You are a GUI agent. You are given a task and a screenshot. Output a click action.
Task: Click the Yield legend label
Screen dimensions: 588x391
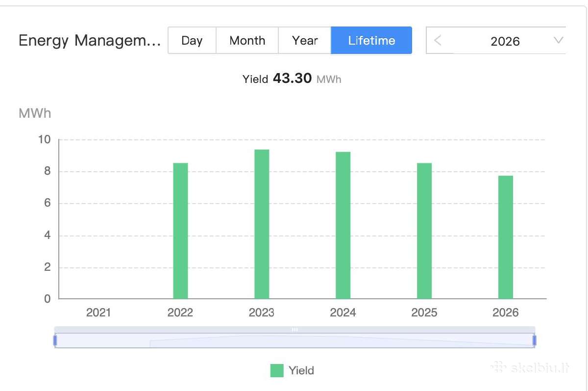301,370
